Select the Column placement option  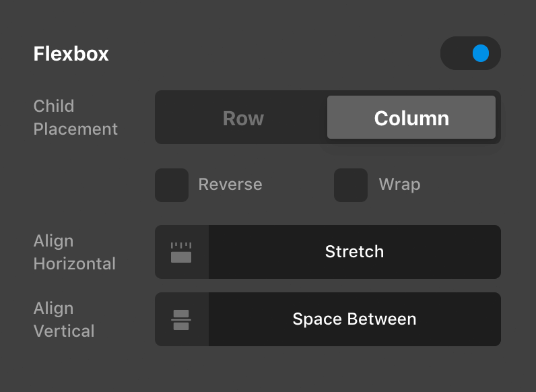pos(411,118)
